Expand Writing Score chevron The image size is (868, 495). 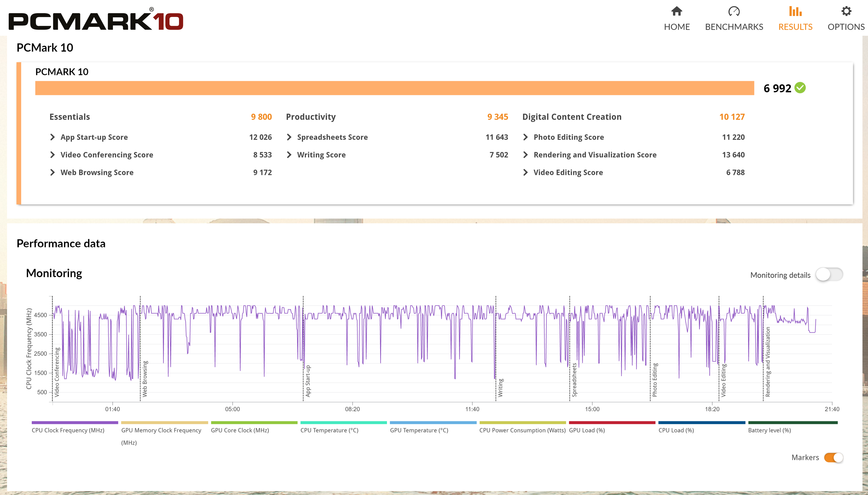click(289, 155)
